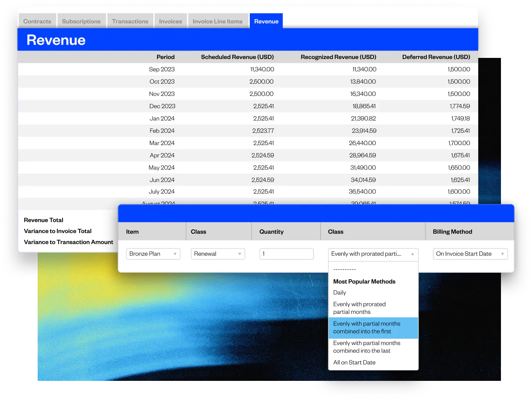
Task: Click the Jun 2024 period cell
Action: pyautogui.click(x=162, y=180)
